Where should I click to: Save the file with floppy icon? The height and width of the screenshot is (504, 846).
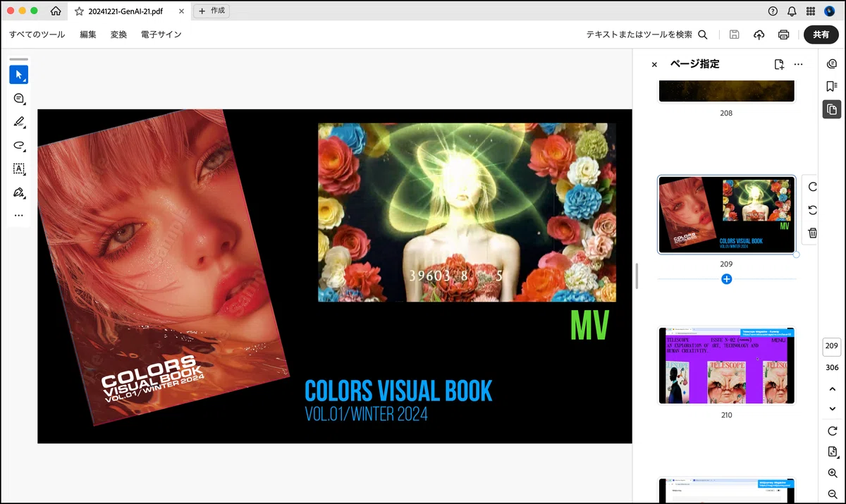coord(735,35)
